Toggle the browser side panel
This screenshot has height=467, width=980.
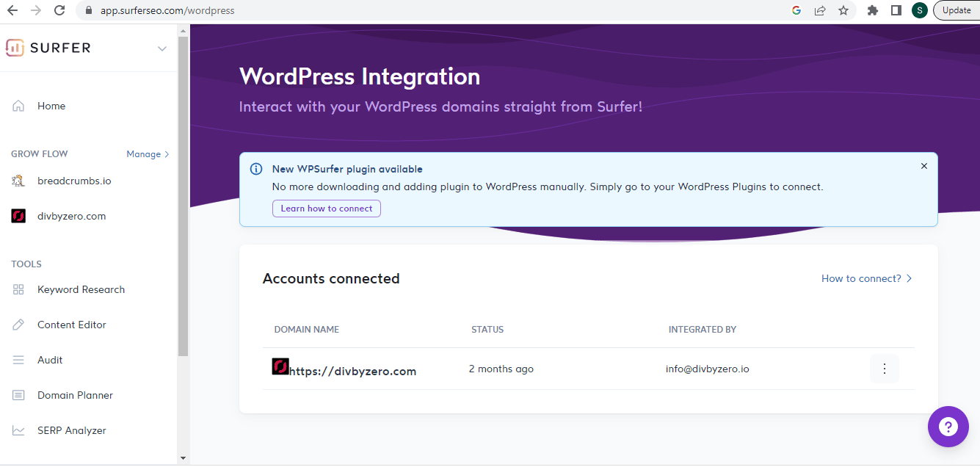[x=896, y=10]
